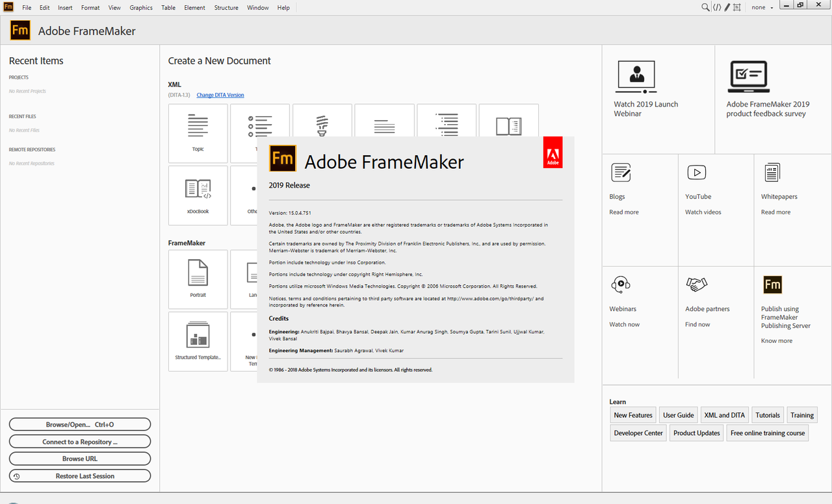Open Free online training course button

(768, 433)
